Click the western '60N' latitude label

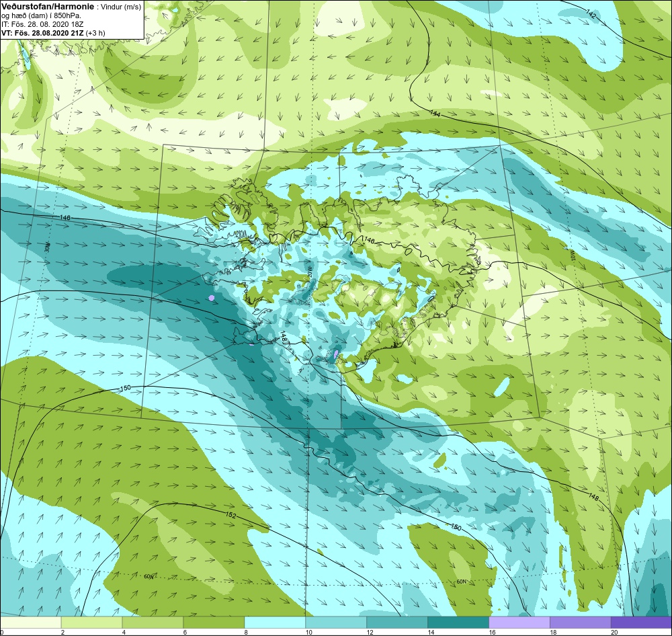click(x=149, y=576)
